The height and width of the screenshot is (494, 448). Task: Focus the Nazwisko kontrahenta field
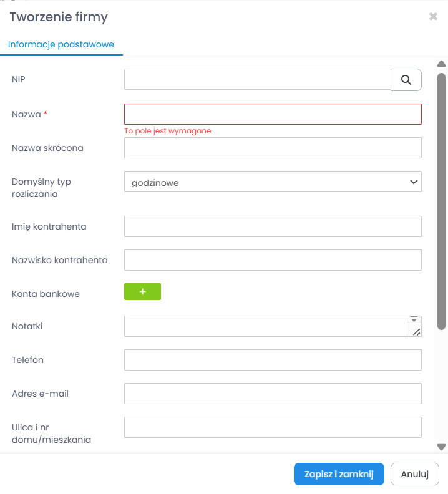[x=273, y=260]
